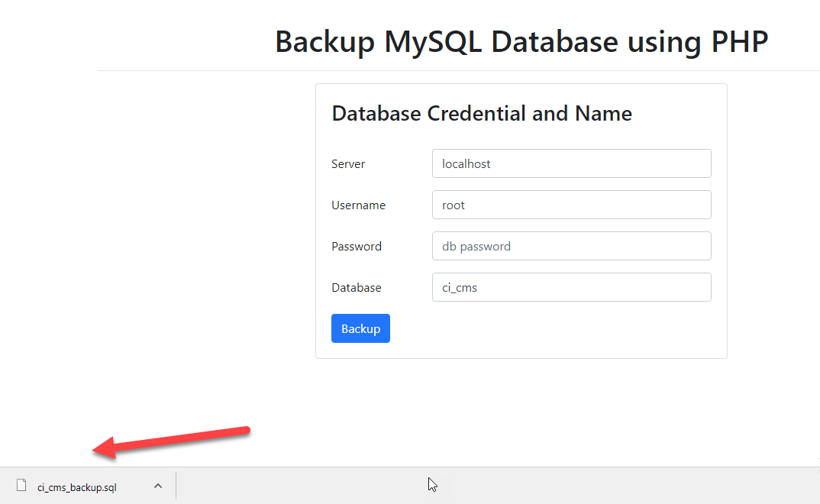Open the downloaded ci_cms_backup.sql file

click(77, 487)
